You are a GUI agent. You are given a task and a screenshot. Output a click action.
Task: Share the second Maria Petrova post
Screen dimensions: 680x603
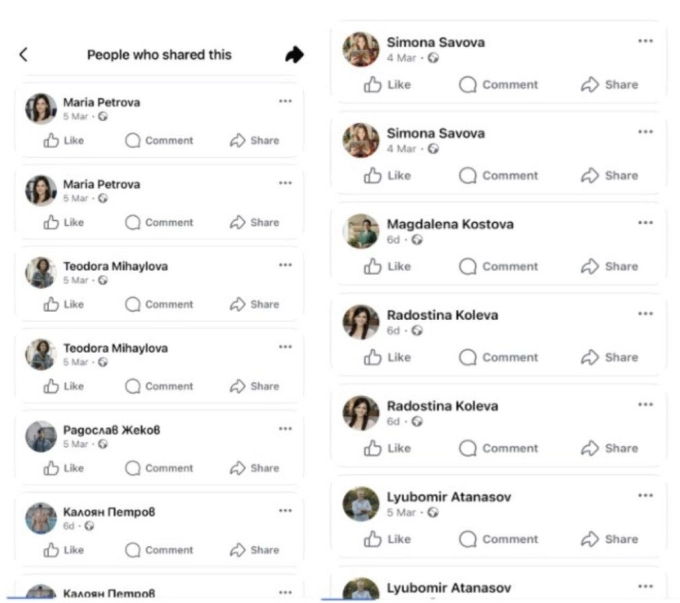tap(255, 223)
